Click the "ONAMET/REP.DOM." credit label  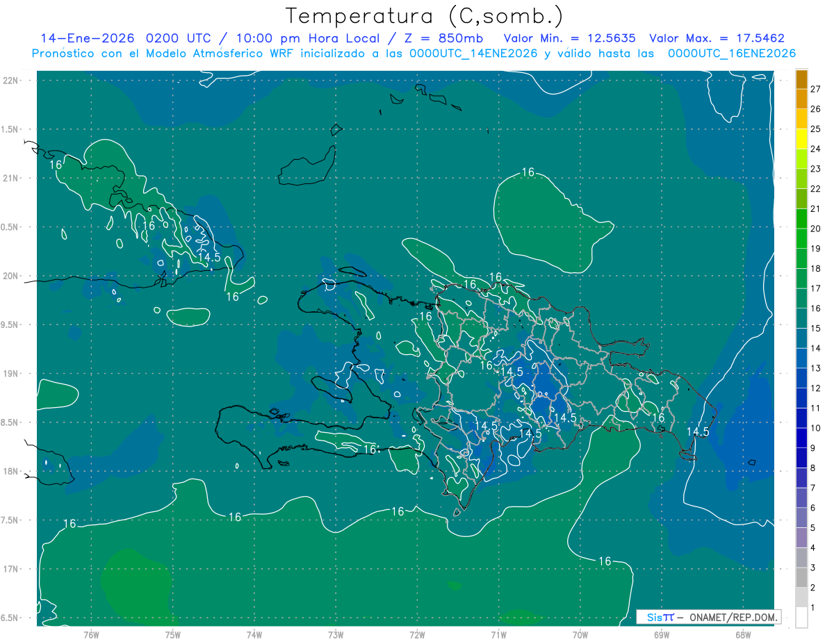click(733, 617)
